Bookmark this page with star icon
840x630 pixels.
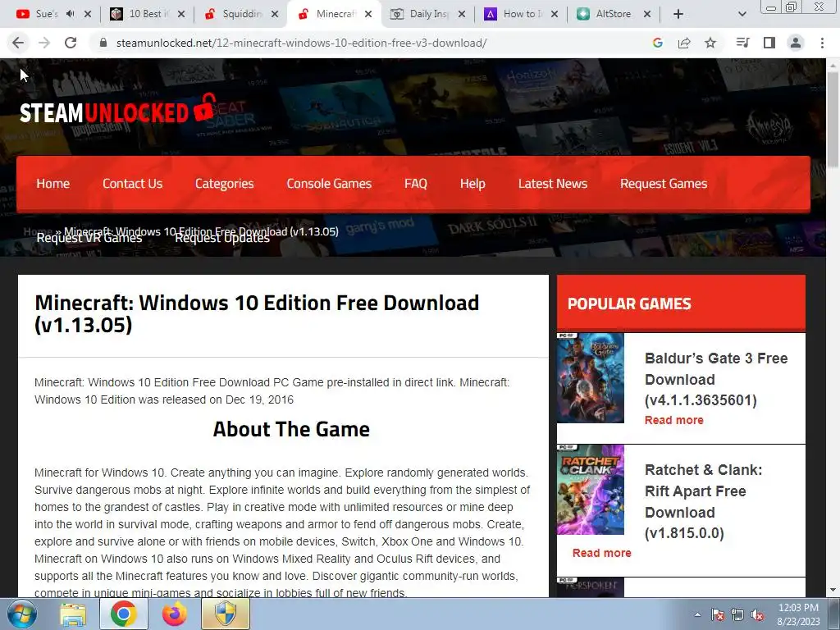click(x=710, y=43)
